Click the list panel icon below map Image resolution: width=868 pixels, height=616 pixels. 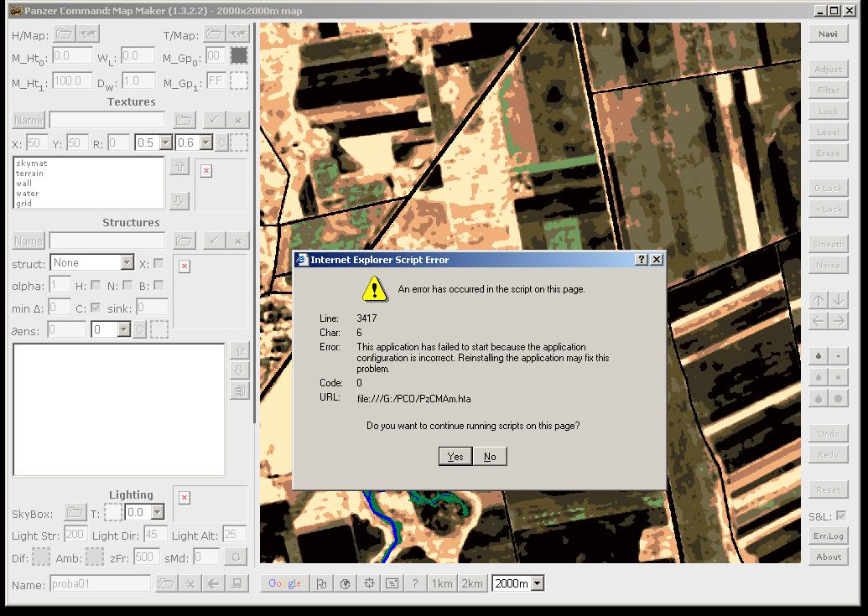392,583
